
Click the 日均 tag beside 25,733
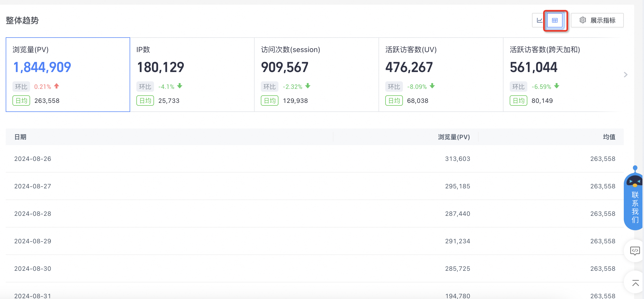point(145,101)
